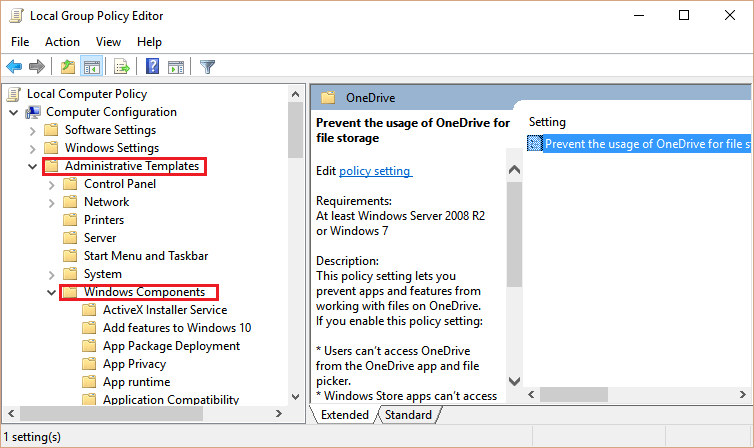Click the Software Settings folder icon
This screenshot has width=754, height=448.
[x=51, y=130]
